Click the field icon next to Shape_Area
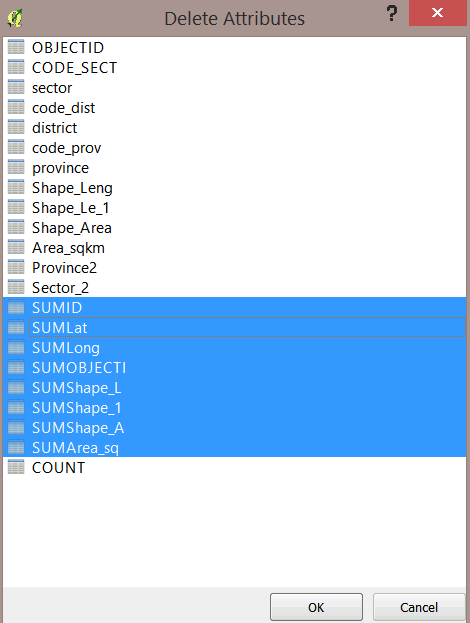 pos(16,227)
